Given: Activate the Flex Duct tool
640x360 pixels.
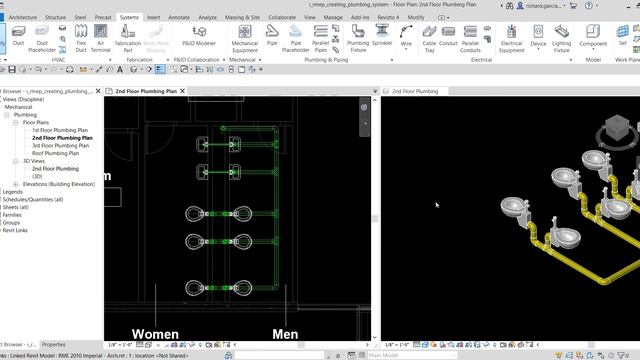Looking at the screenshot, I should [x=81, y=39].
